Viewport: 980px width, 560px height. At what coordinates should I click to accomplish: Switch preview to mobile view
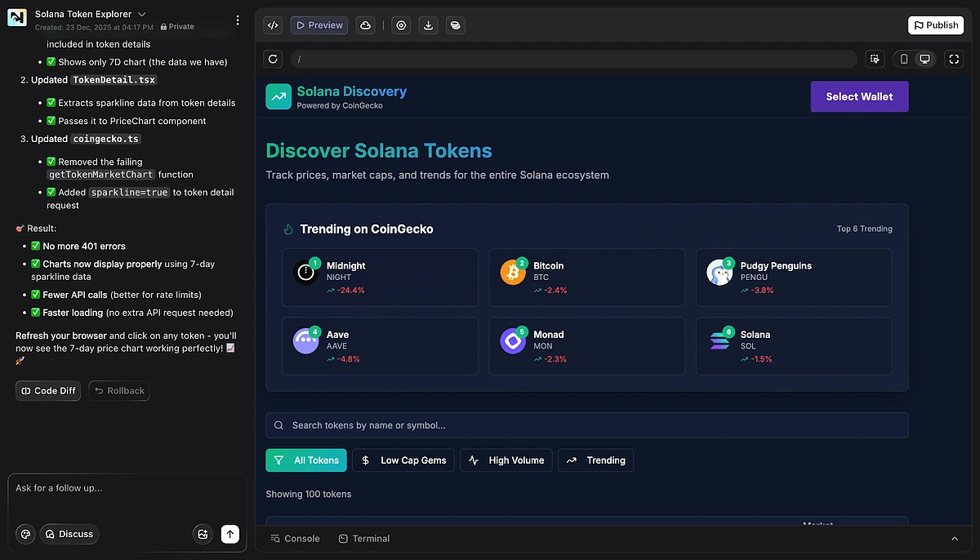[x=903, y=59]
